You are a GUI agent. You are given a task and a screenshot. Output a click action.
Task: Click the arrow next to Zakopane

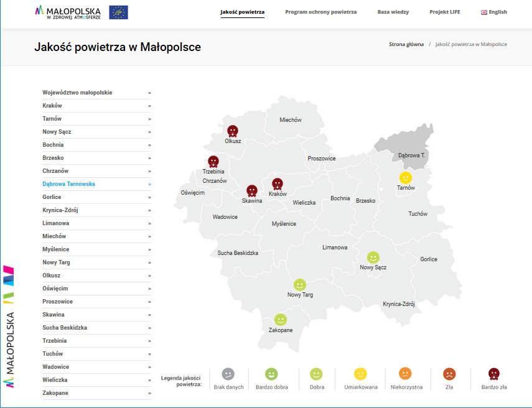point(149,393)
